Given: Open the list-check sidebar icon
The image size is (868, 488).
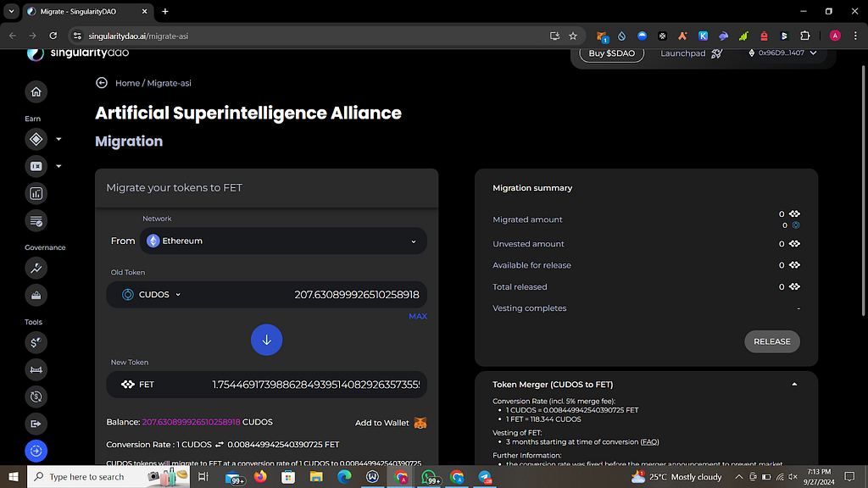Looking at the screenshot, I should point(36,221).
